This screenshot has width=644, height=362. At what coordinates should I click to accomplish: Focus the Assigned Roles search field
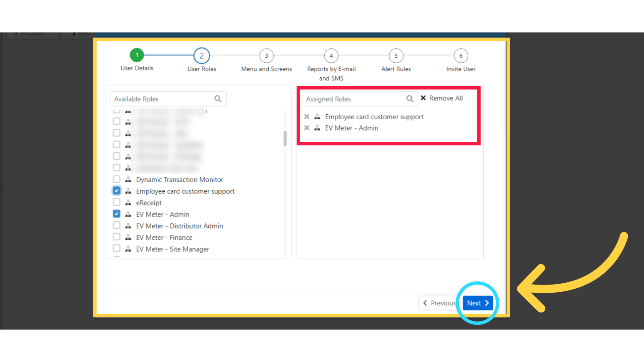(x=360, y=99)
